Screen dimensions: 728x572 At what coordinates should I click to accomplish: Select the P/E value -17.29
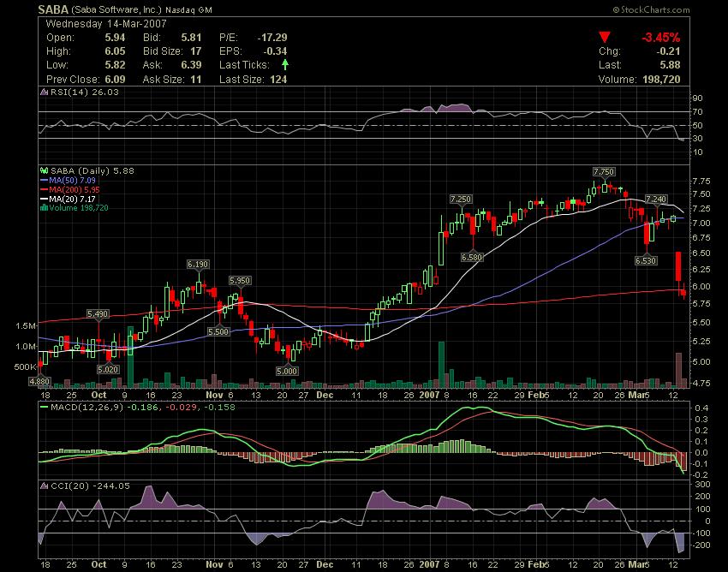pyautogui.click(x=272, y=38)
